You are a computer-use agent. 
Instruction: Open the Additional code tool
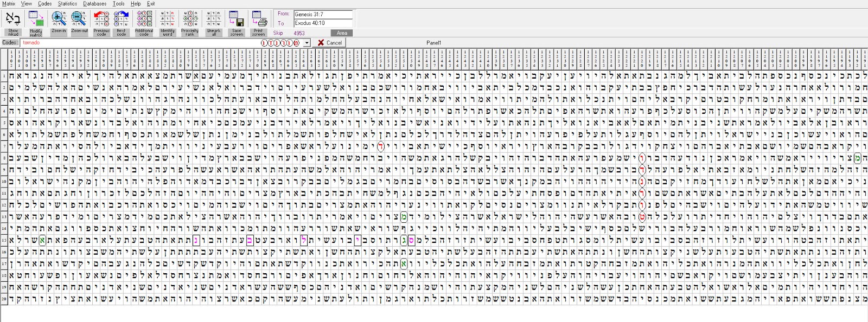(x=144, y=23)
